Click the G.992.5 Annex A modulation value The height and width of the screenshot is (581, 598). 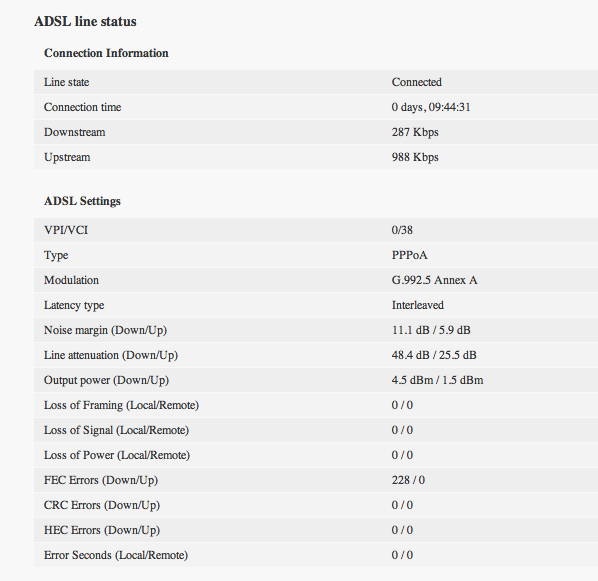[434, 280]
